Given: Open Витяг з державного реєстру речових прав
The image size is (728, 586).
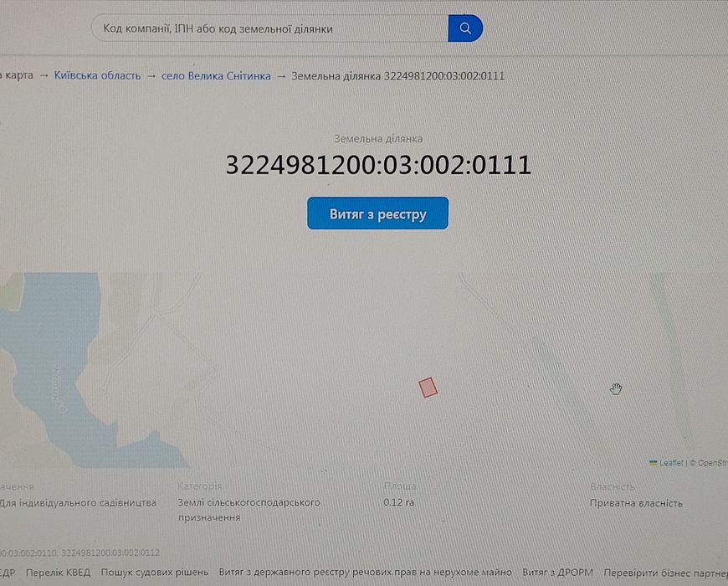Looking at the screenshot, I should (365, 572).
